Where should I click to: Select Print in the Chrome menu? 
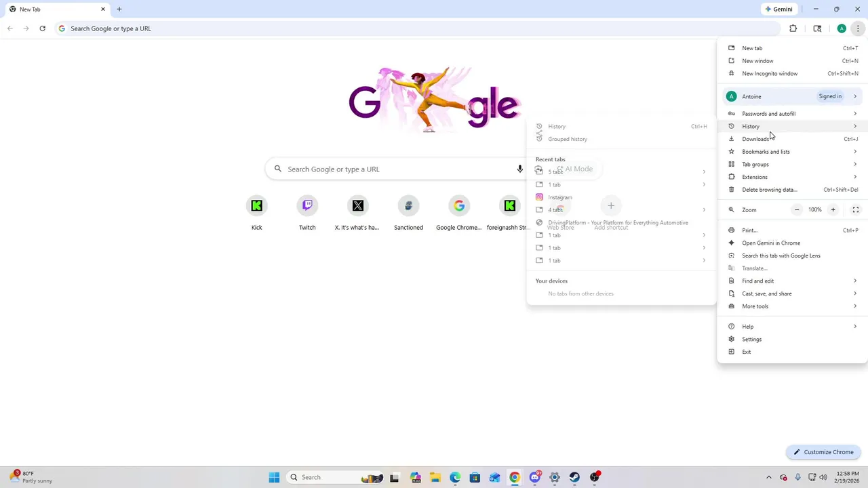coord(793,230)
